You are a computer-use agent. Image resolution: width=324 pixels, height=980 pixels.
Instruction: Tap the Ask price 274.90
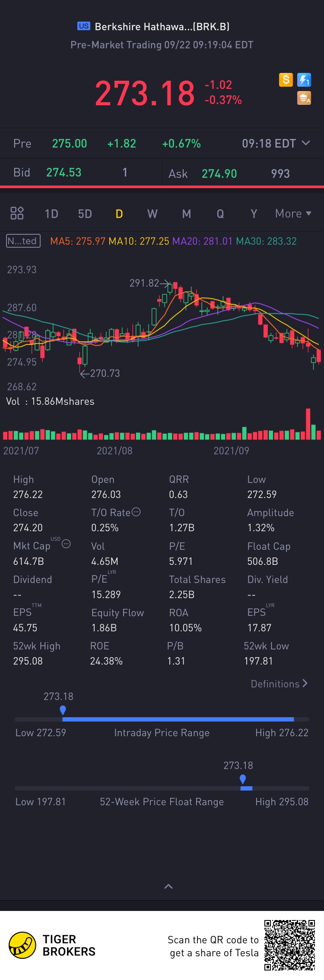click(219, 173)
